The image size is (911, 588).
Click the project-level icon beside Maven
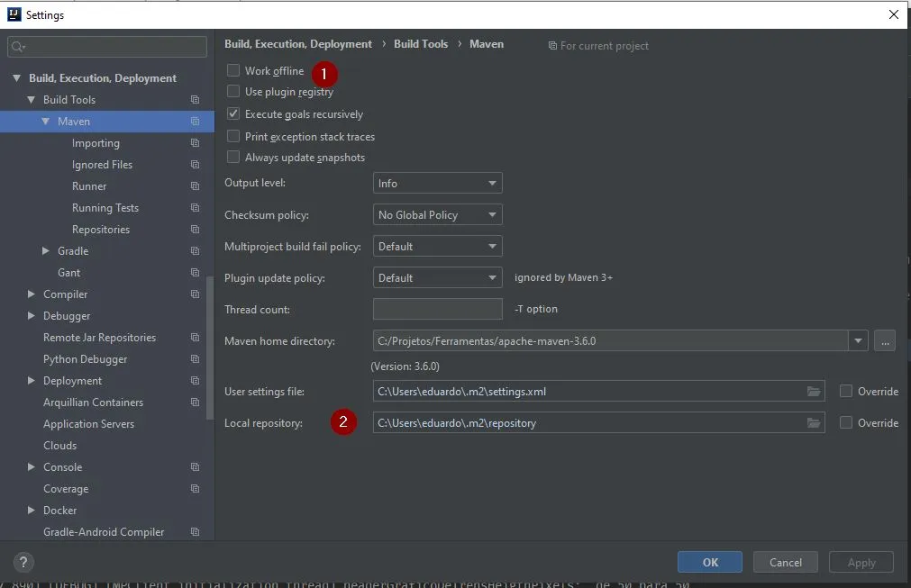196,122
